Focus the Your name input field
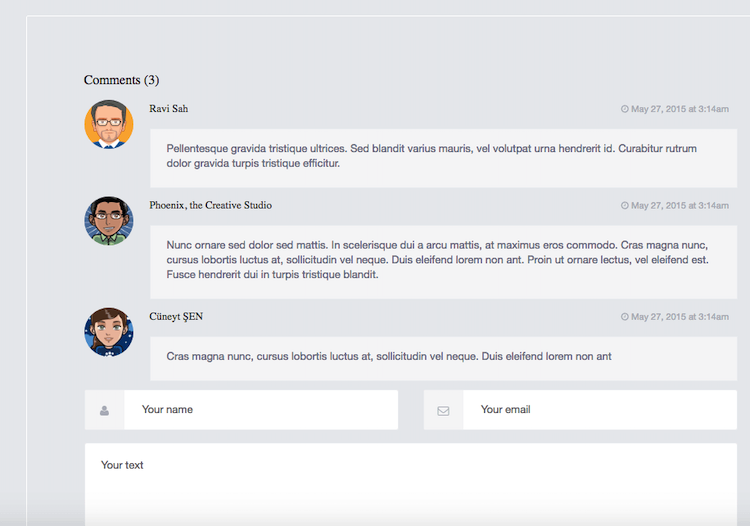Image resolution: width=750 pixels, height=526 pixels. click(260, 410)
